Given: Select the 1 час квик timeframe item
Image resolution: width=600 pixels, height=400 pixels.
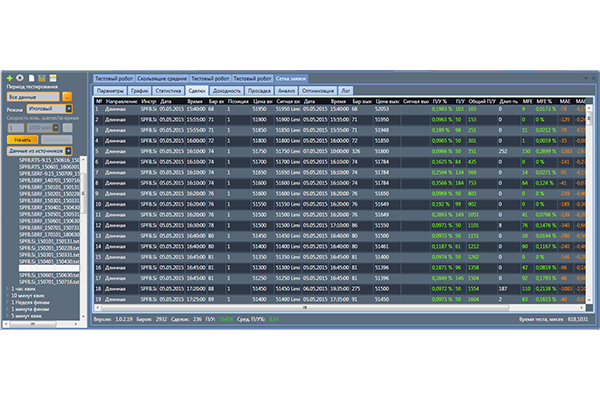Looking at the screenshot, I should tap(27, 288).
